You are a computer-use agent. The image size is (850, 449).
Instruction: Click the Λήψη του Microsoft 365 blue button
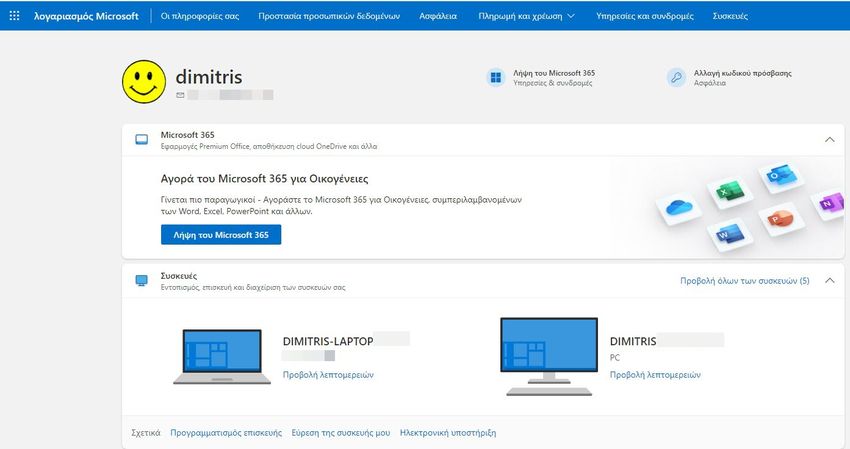[221, 235]
